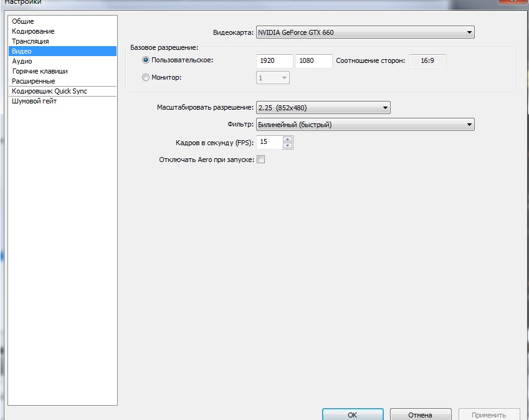Click the Отмена button

(421, 414)
